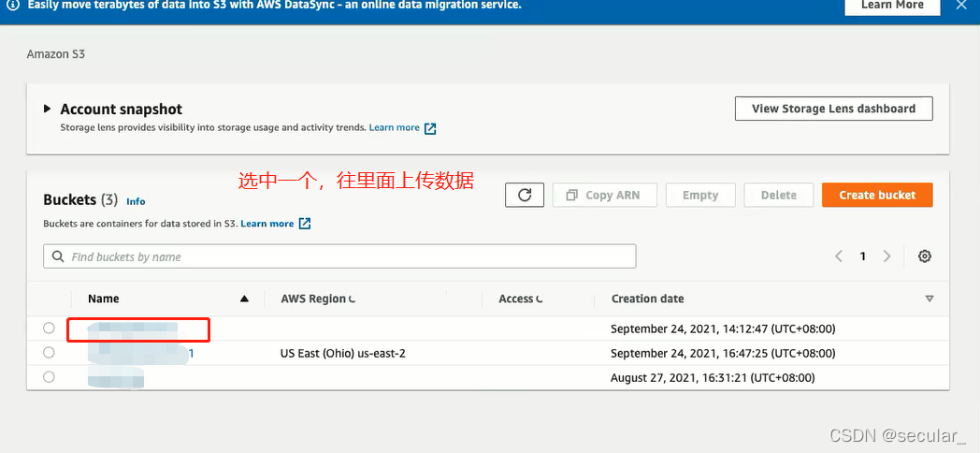Go to the next page of buckets
Screen dimensions: 980x453
(886, 256)
